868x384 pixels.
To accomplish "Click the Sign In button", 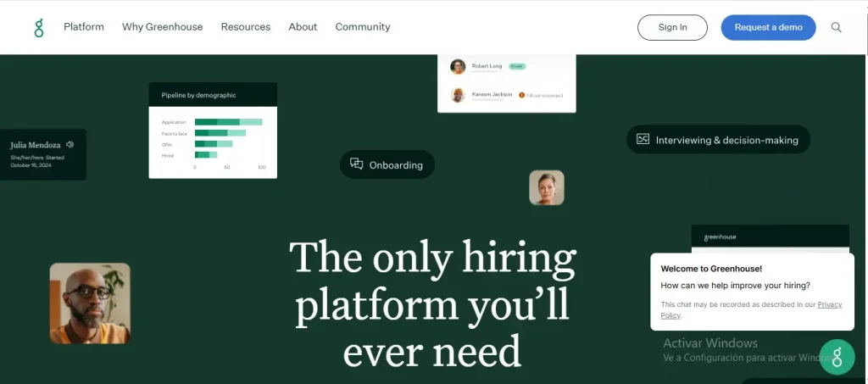I will coord(672,27).
